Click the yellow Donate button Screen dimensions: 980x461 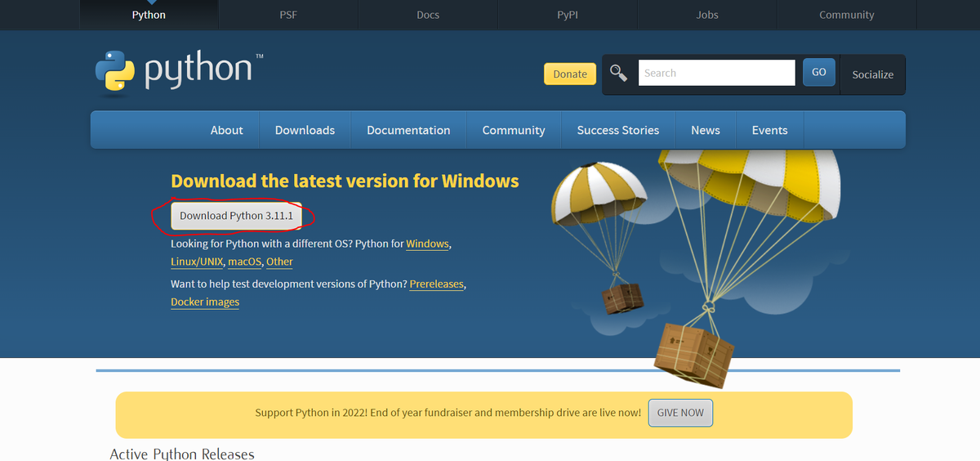click(x=570, y=74)
